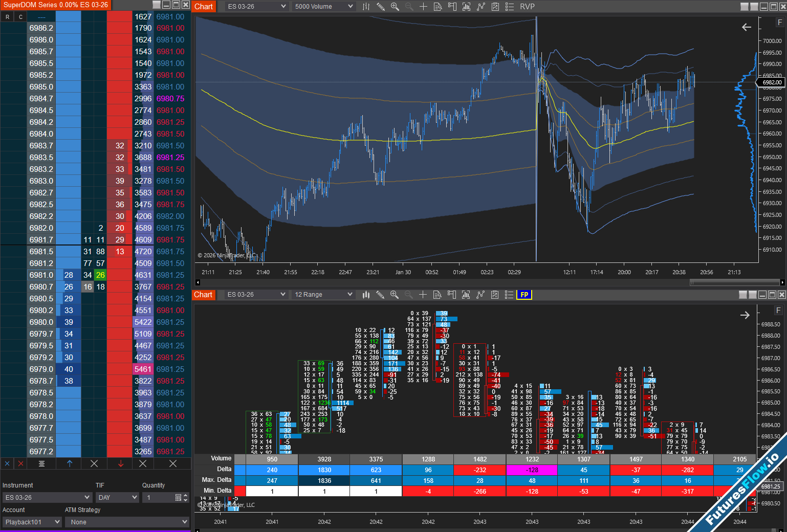The height and width of the screenshot is (532, 787).
Task: Center SuperDOM price ladder using center icon
Action: [x=41, y=463]
